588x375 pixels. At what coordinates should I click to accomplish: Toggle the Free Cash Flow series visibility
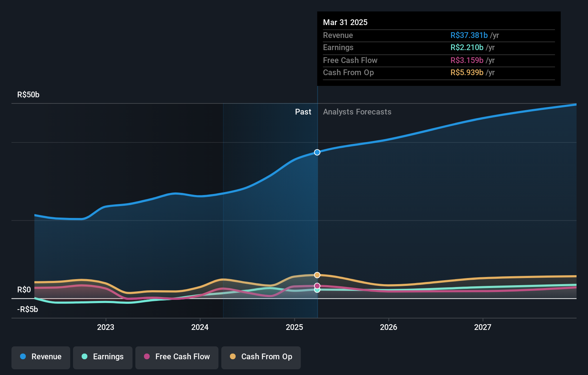point(177,357)
